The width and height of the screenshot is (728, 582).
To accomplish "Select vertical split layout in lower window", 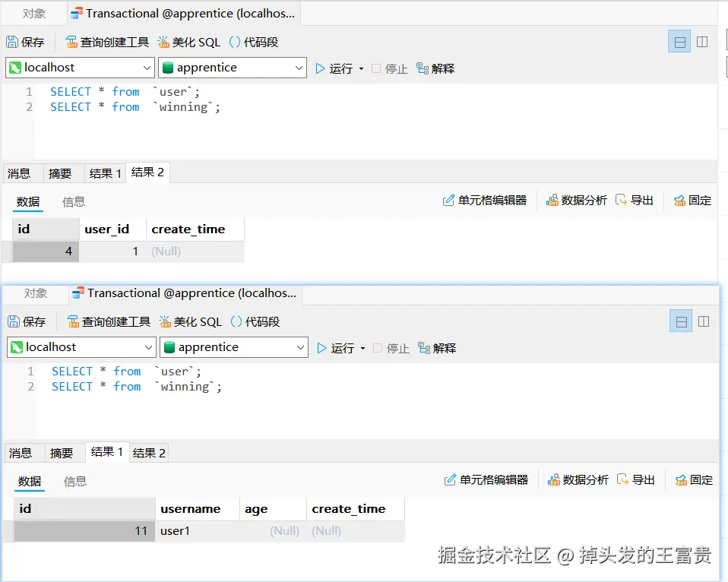I will 704,321.
